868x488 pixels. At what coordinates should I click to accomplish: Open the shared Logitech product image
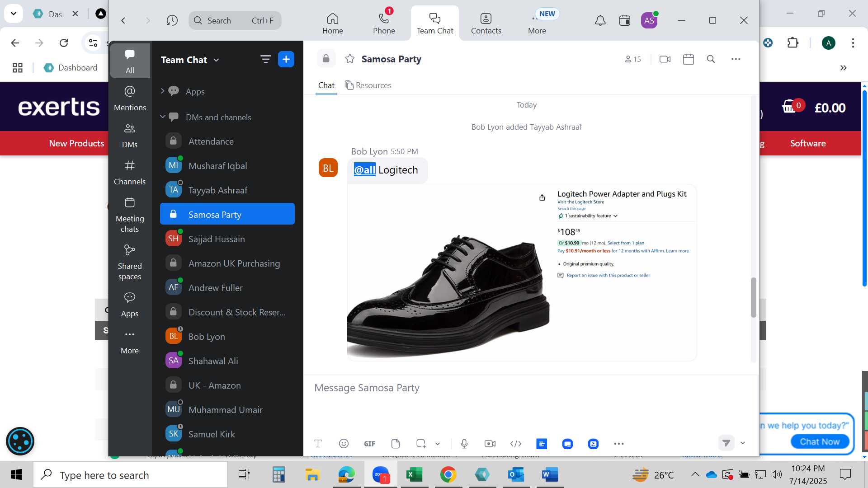[522, 272]
